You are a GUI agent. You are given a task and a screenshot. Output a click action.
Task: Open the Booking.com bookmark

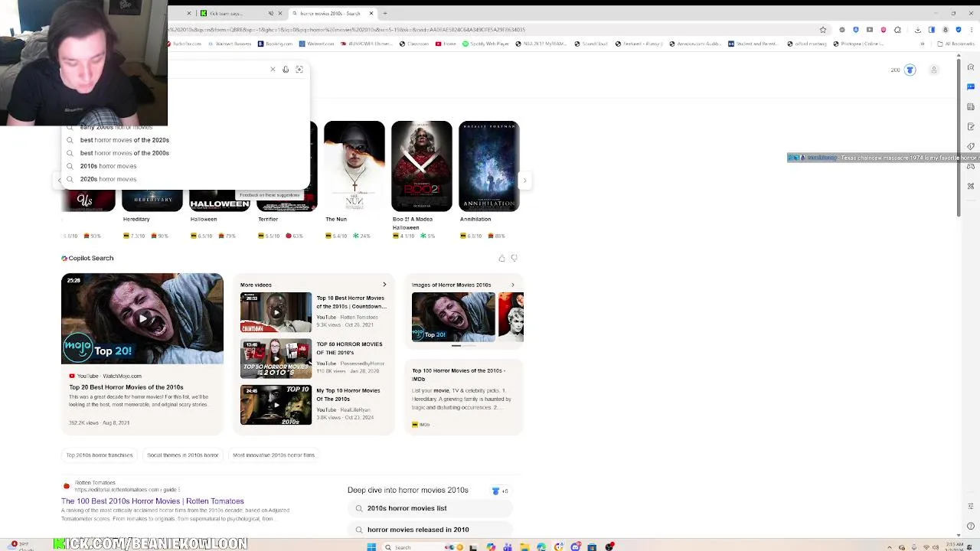tap(275, 44)
